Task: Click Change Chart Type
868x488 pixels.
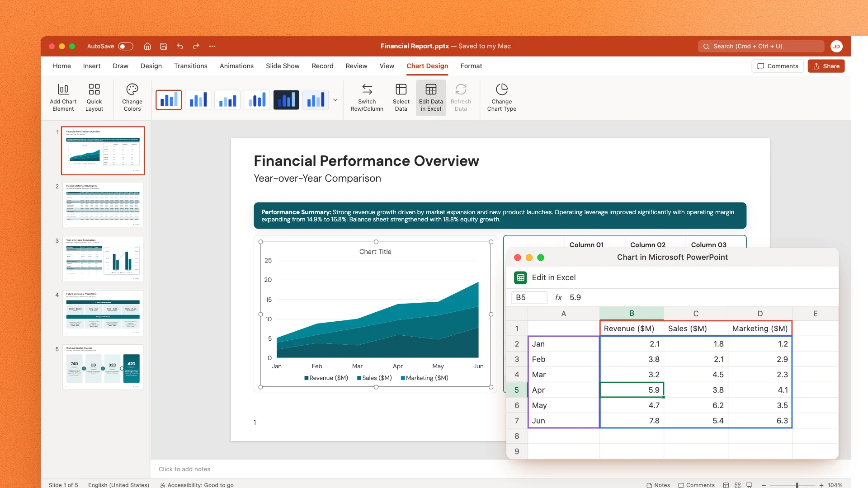Action: click(x=502, y=98)
